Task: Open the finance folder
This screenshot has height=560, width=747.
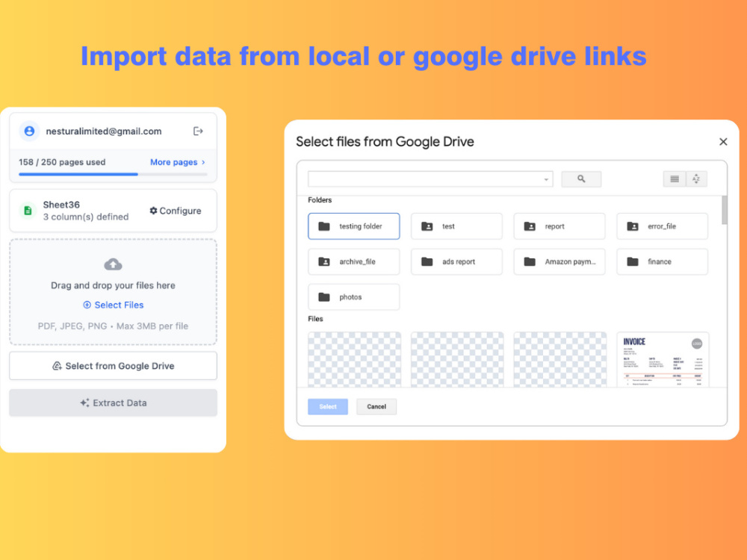Action: click(x=662, y=261)
